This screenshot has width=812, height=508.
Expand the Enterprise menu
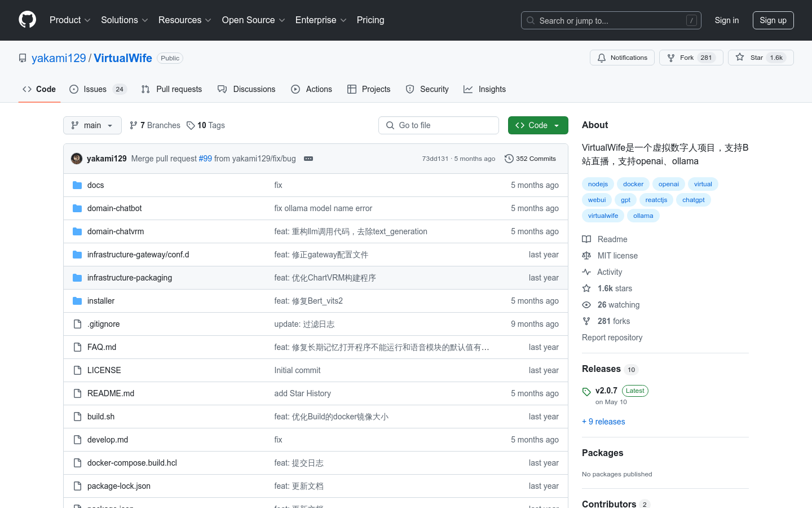(321, 20)
